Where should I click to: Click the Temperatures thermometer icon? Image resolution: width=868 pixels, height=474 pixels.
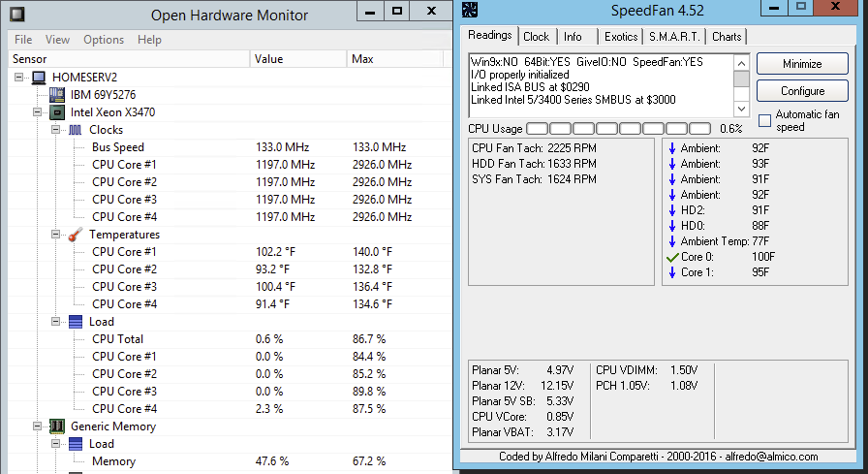point(76,235)
